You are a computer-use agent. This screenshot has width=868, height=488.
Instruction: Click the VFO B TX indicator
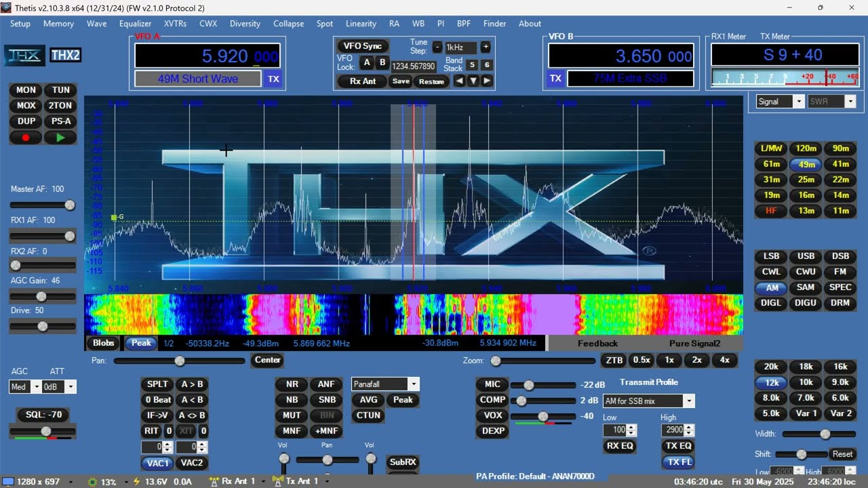[x=555, y=79]
